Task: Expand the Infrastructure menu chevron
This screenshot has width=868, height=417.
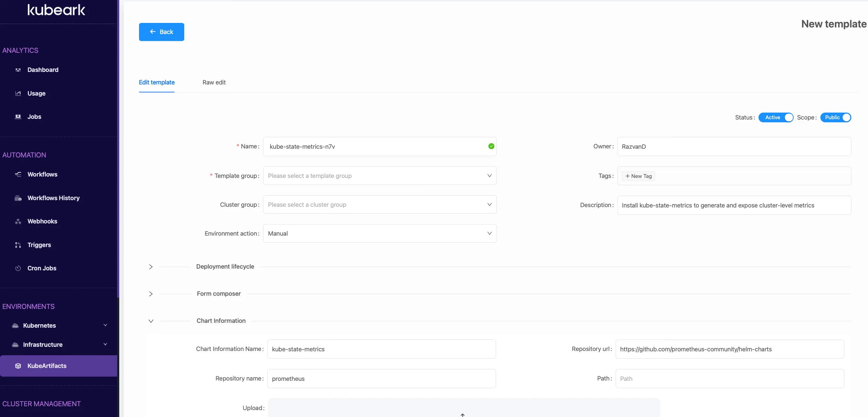Action: 105,344
